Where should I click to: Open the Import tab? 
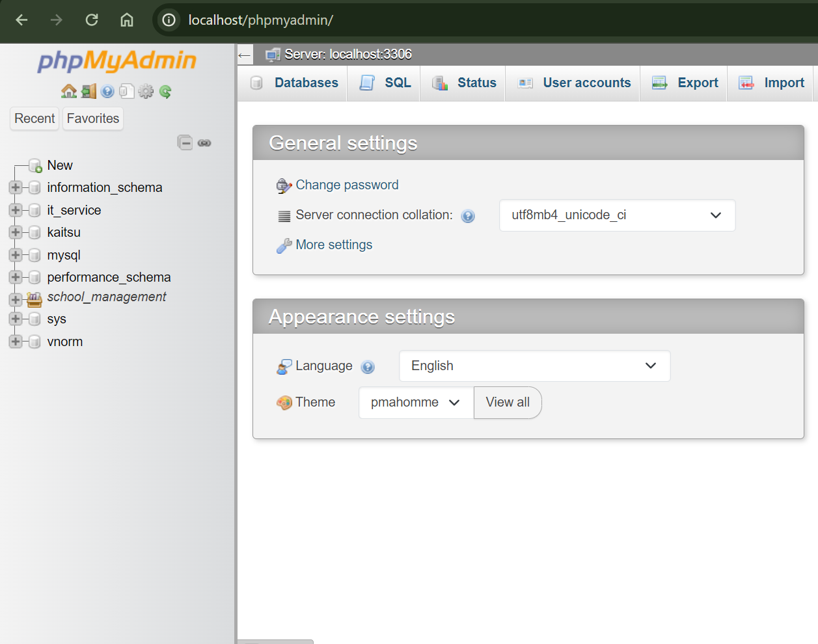pyautogui.click(x=770, y=83)
